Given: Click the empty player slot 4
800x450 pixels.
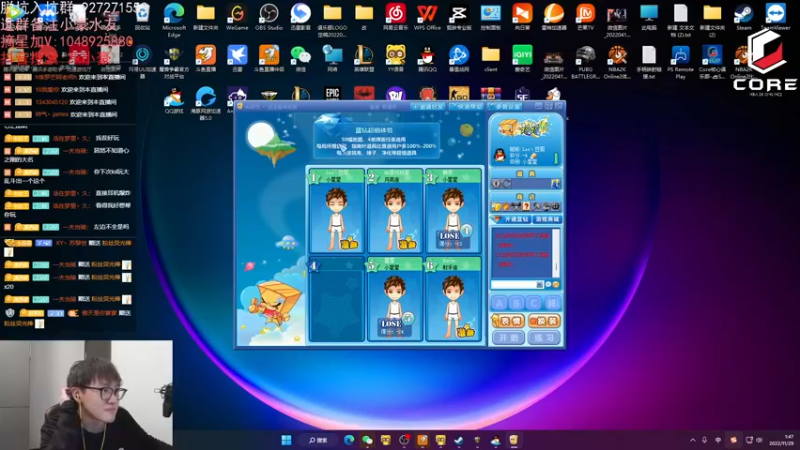Looking at the screenshot, I should click(x=337, y=299).
